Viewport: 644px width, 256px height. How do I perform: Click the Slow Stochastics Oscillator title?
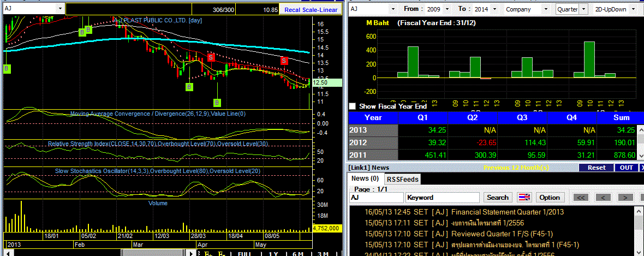click(x=158, y=171)
